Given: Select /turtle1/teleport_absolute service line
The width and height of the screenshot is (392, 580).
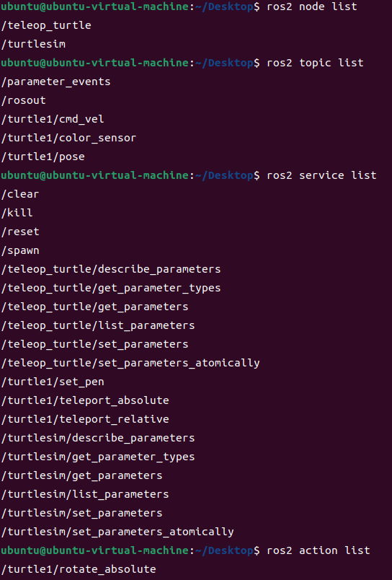Looking at the screenshot, I should point(85,400).
